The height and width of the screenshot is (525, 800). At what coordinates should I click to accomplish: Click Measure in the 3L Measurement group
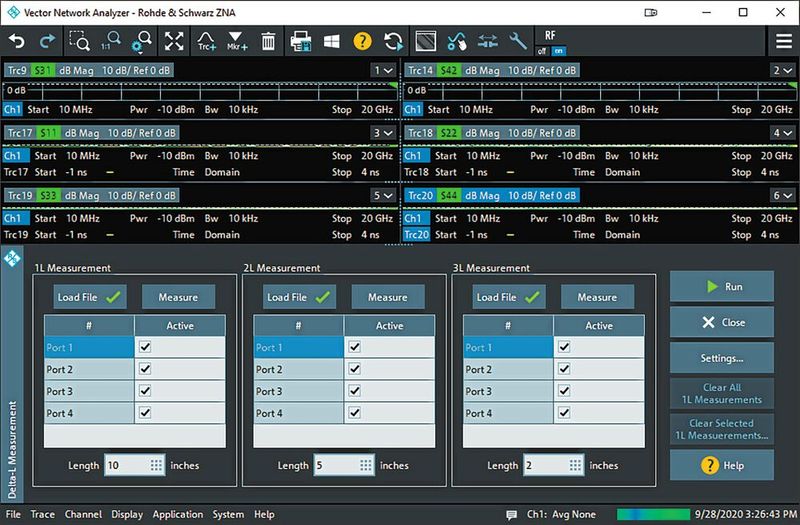(597, 297)
